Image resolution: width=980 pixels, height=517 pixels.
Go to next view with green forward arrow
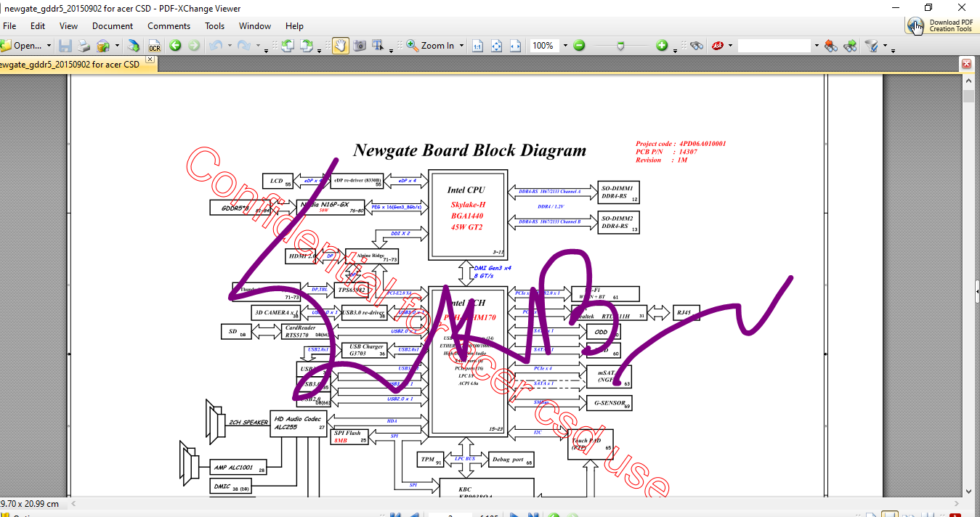[194, 46]
